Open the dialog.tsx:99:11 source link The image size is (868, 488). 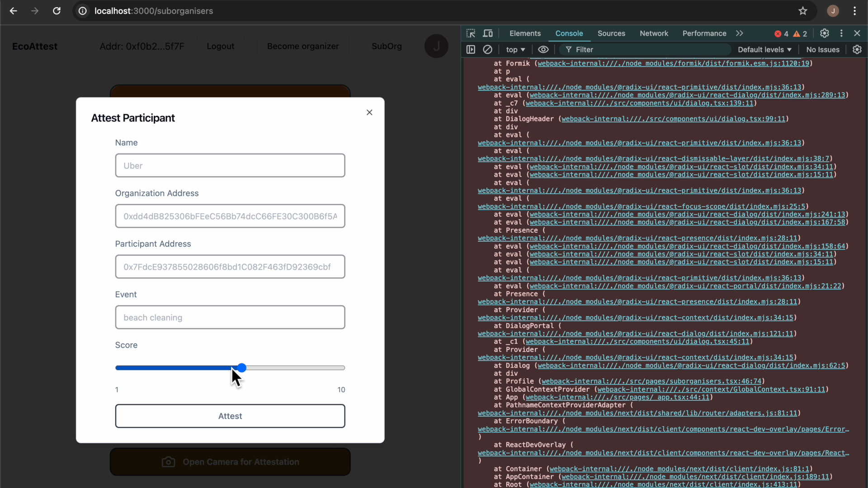(673, 119)
